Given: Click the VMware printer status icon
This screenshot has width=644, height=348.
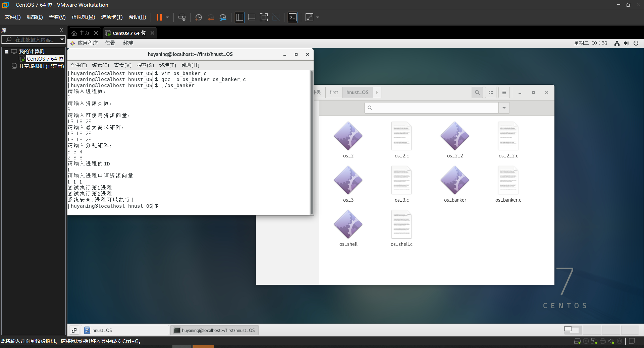Looking at the screenshot, I should point(603,341).
